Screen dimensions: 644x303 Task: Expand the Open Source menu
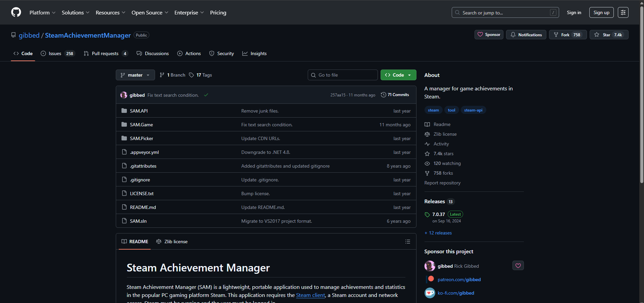pos(150,12)
